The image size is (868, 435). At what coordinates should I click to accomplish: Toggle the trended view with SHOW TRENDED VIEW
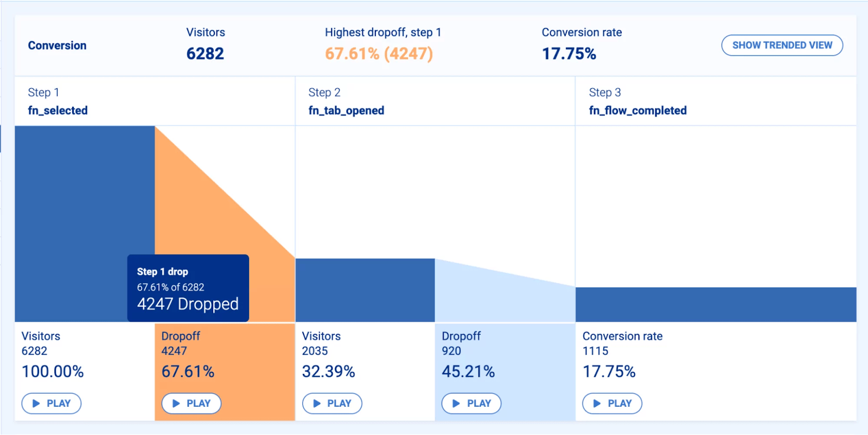tap(781, 45)
